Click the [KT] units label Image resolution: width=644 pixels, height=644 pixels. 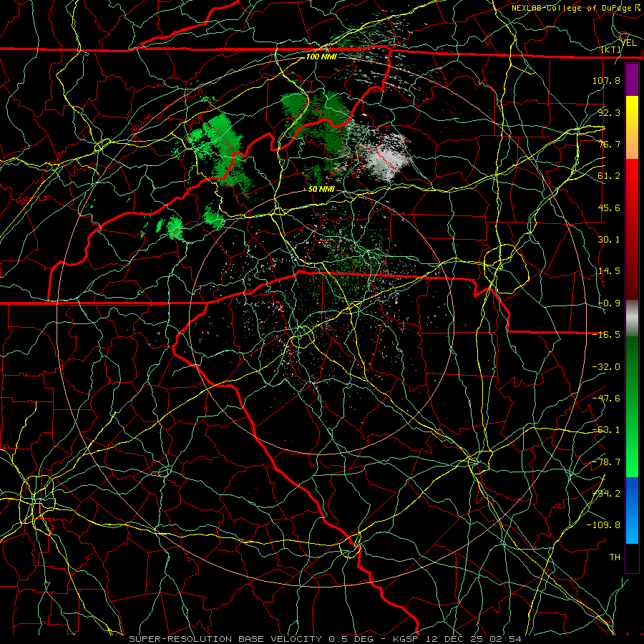pos(611,49)
